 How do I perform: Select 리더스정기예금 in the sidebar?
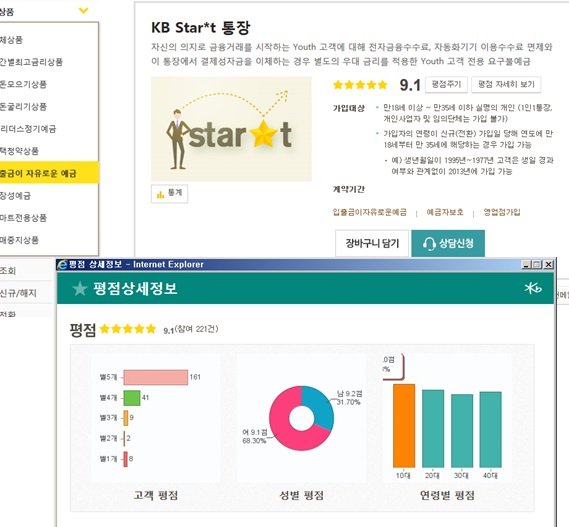point(28,129)
